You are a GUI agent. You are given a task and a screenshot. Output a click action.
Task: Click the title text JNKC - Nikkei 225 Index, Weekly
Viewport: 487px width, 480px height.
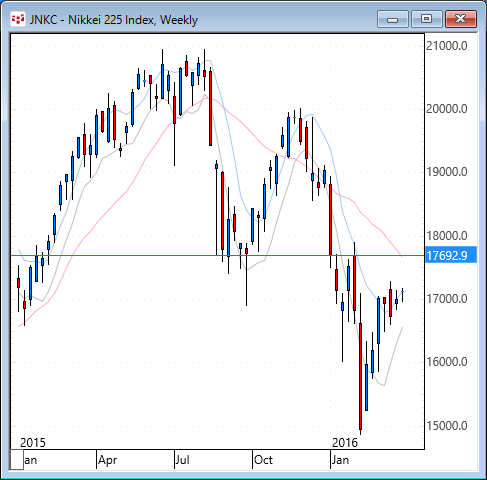114,20
